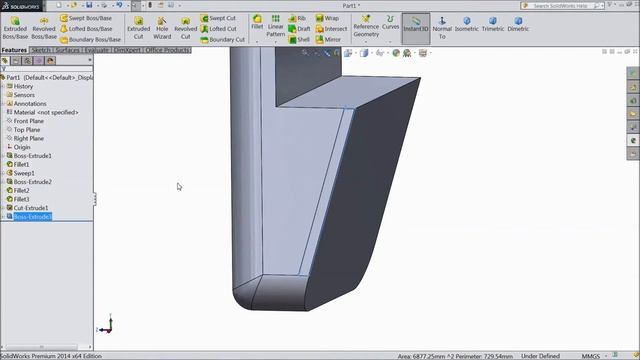The width and height of the screenshot is (640, 360).
Task: Select the Revolved Cut tool
Action: pyautogui.click(x=185, y=28)
